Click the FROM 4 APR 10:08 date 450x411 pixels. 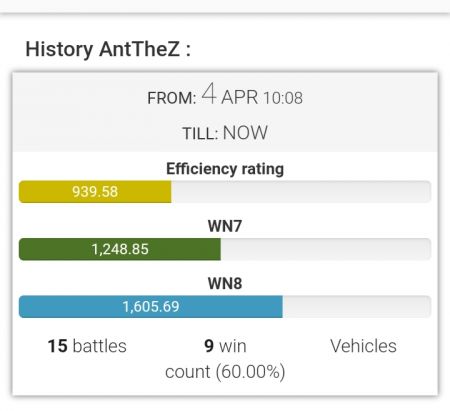[225, 95]
